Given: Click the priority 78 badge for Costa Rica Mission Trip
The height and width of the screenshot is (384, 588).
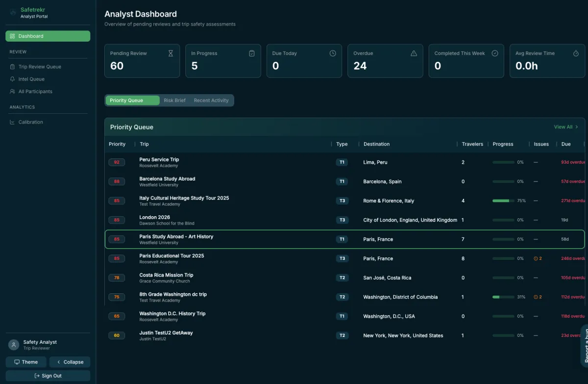Looking at the screenshot, I should coord(117,278).
